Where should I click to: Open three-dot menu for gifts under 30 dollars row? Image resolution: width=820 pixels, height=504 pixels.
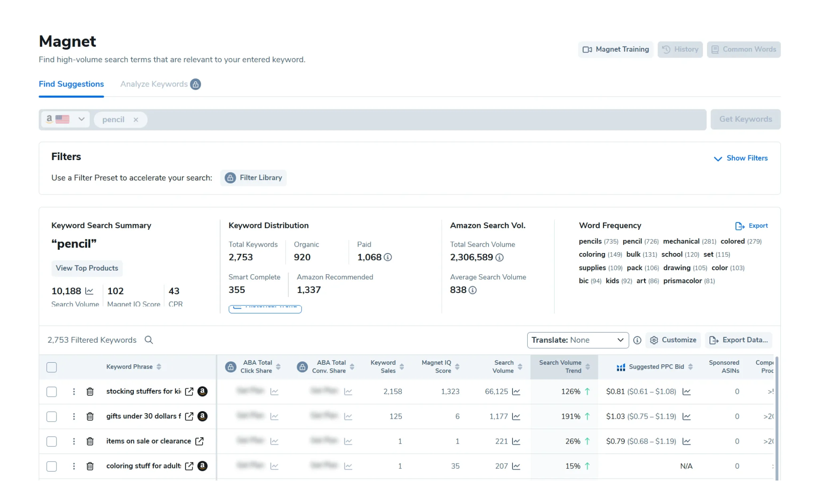74,416
